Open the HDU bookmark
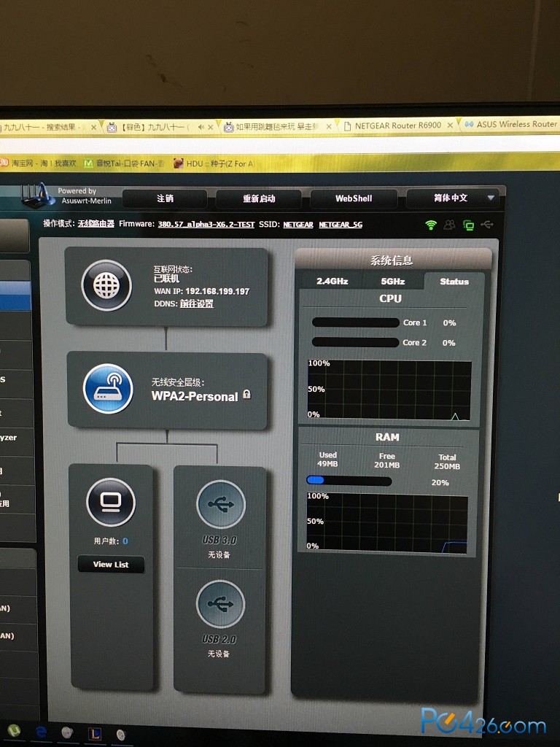The height and width of the screenshot is (747, 560). (214, 164)
